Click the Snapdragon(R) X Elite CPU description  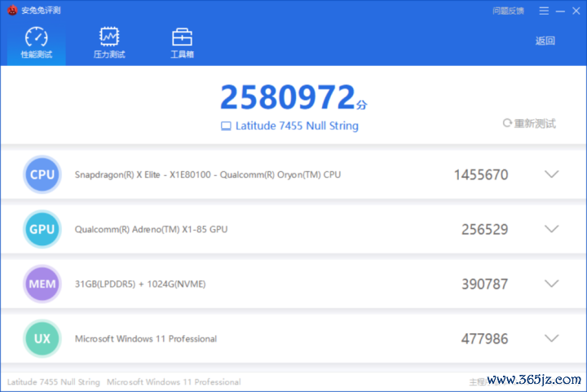(x=208, y=174)
